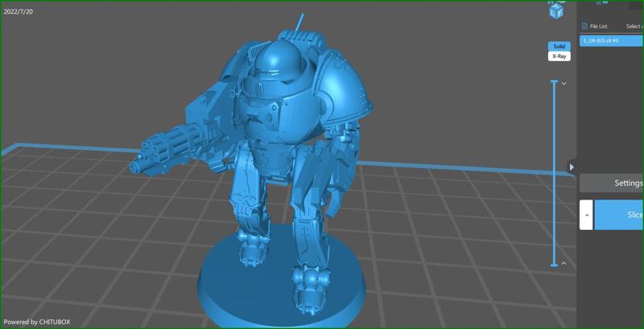This screenshot has height=329, width=644.
Task: Click the File List label
Action: (x=599, y=27)
